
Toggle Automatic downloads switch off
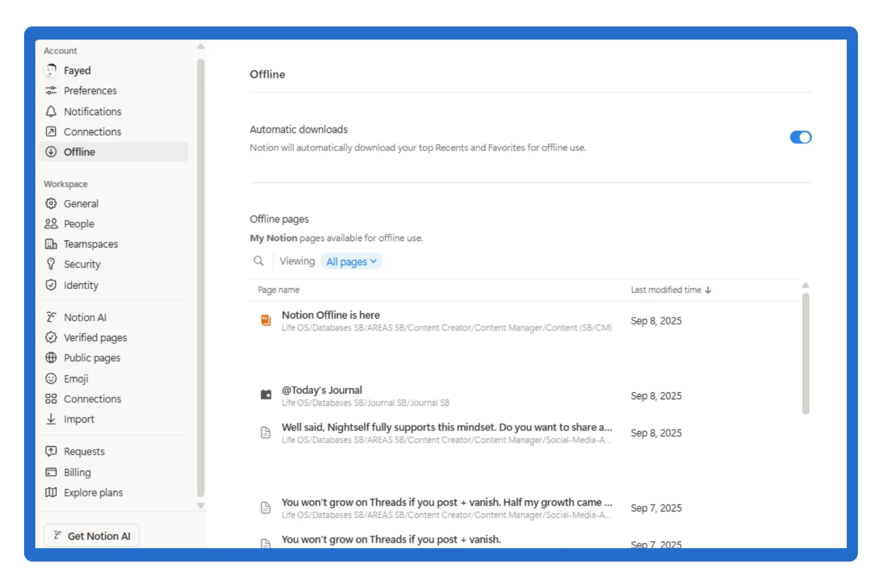pos(800,137)
